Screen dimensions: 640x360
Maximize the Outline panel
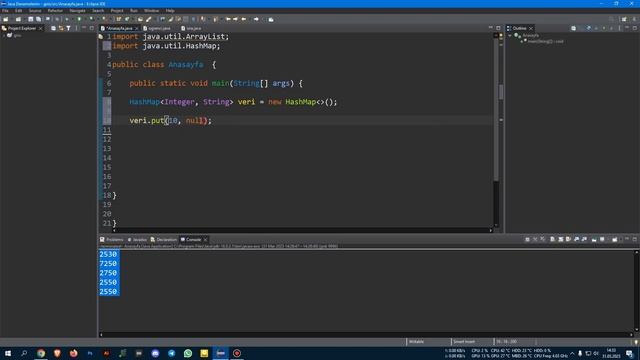pos(635,28)
